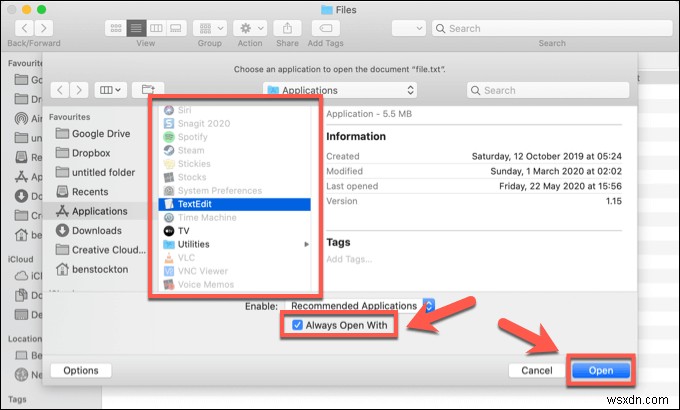
Task: Open Downloads in dialog sidebar
Action: point(89,230)
